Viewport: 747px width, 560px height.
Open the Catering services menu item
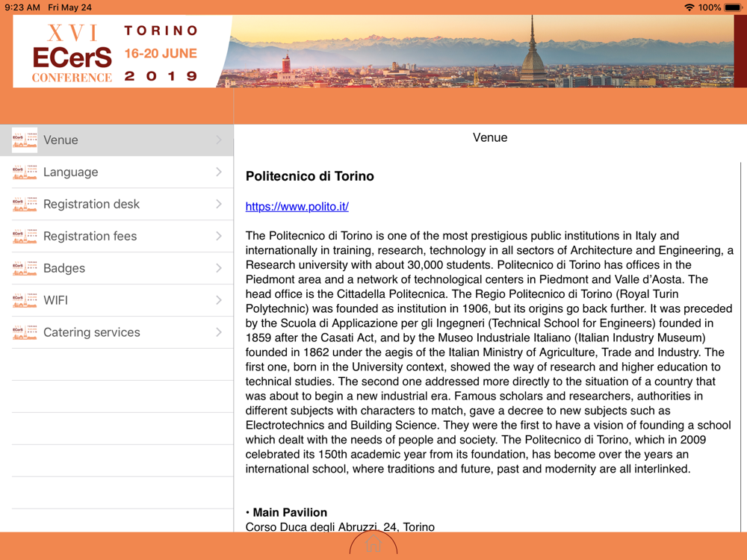tap(117, 332)
